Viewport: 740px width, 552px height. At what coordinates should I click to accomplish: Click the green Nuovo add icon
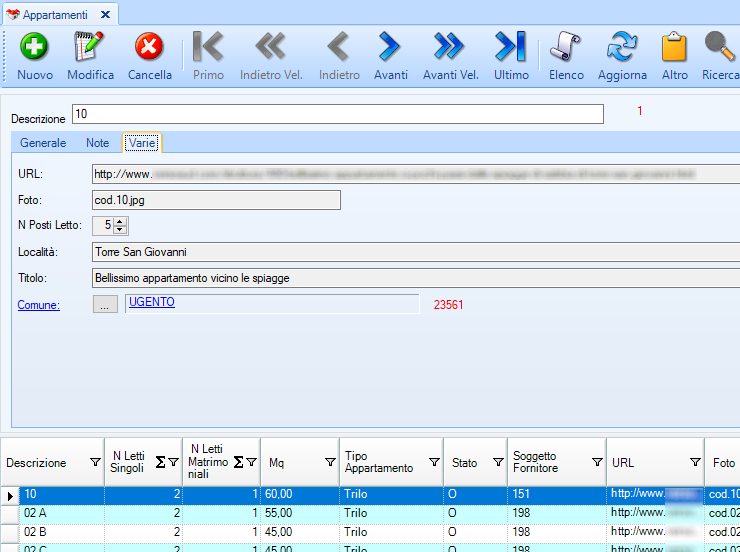tap(35, 47)
